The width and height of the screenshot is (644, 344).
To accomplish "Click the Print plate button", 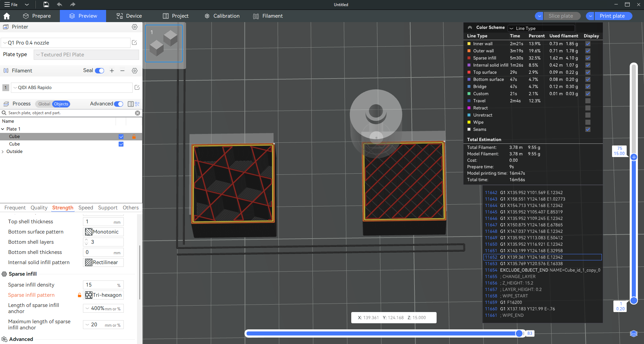I will point(612,16).
